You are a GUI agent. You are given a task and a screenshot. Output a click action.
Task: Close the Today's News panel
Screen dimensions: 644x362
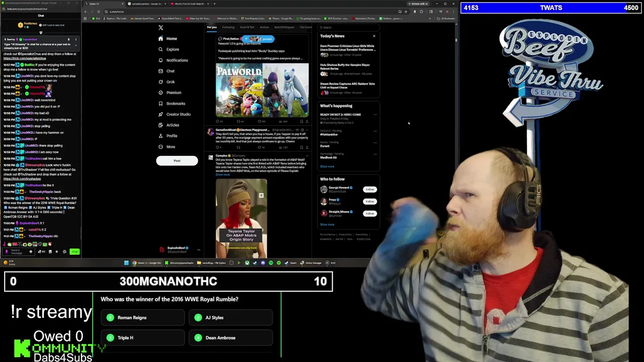pyautogui.click(x=374, y=36)
